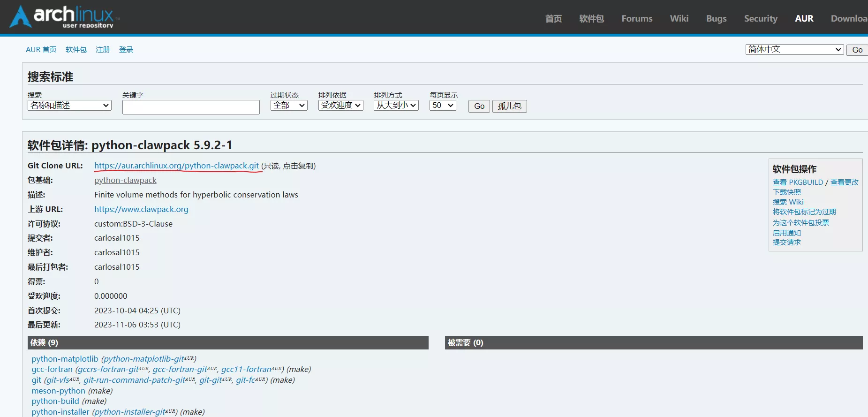Flag package via 将软件包标记为过期
Screen dimensions: 868x417
pyautogui.click(x=804, y=212)
